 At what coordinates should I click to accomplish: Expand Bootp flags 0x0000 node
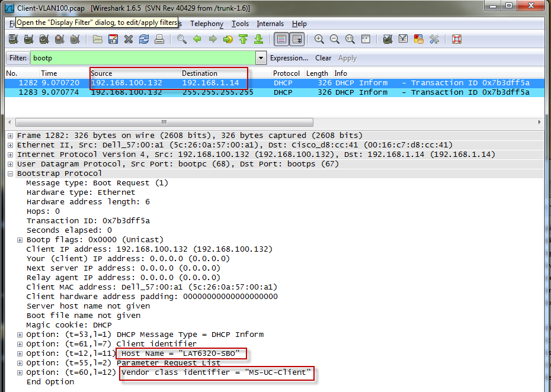tap(20, 240)
